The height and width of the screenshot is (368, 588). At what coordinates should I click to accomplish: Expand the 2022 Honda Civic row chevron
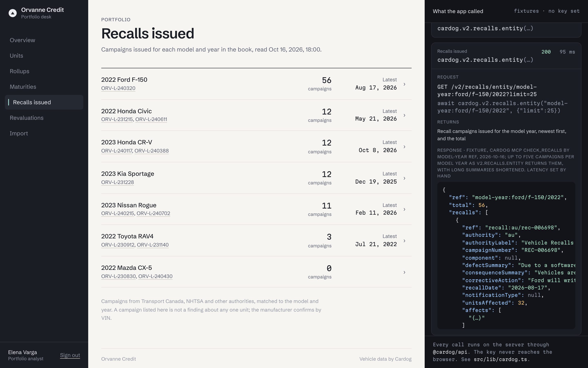pyautogui.click(x=404, y=115)
